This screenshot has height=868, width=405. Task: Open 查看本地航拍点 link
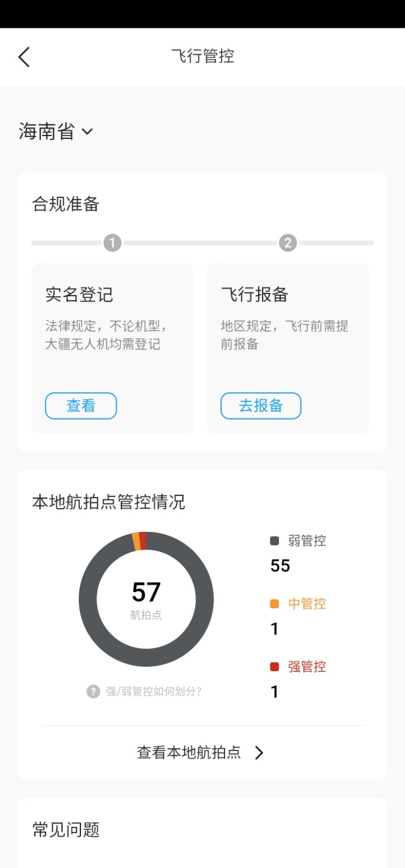tap(189, 752)
